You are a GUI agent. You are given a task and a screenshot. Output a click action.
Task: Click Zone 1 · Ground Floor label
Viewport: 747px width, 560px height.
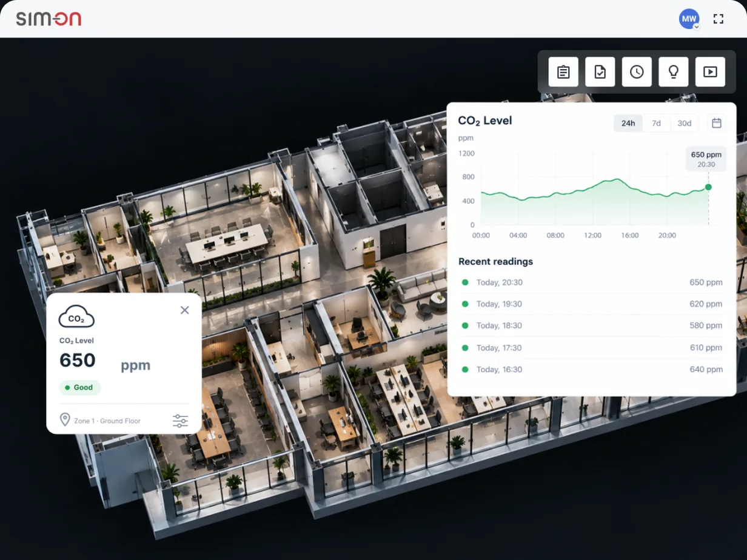point(107,421)
